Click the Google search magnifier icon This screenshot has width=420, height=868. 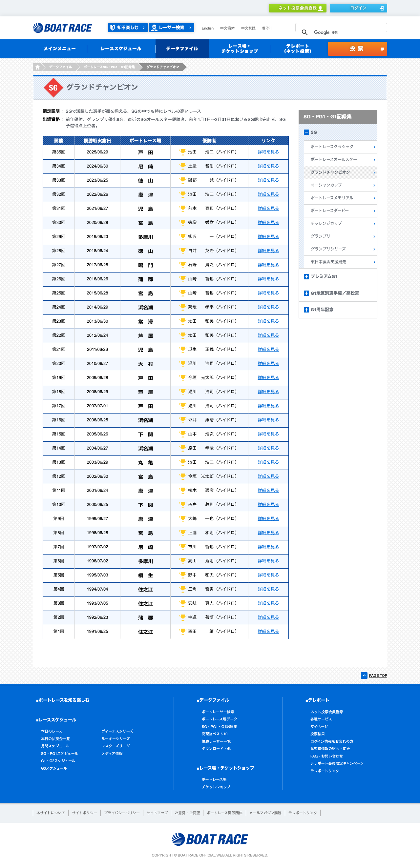point(304,32)
